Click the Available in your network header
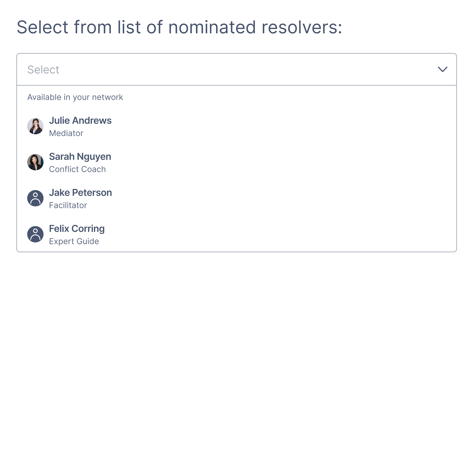Image resolution: width=476 pixels, height=476 pixels. (x=75, y=97)
